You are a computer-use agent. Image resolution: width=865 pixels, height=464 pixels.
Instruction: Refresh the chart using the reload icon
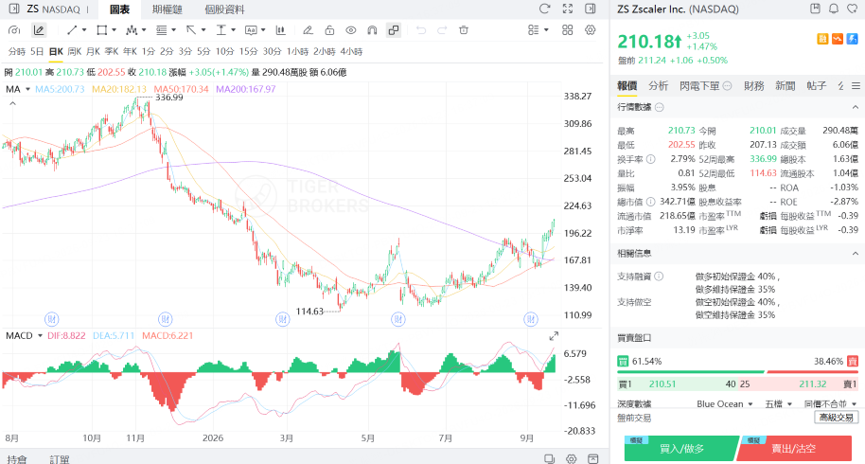(x=544, y=9)
